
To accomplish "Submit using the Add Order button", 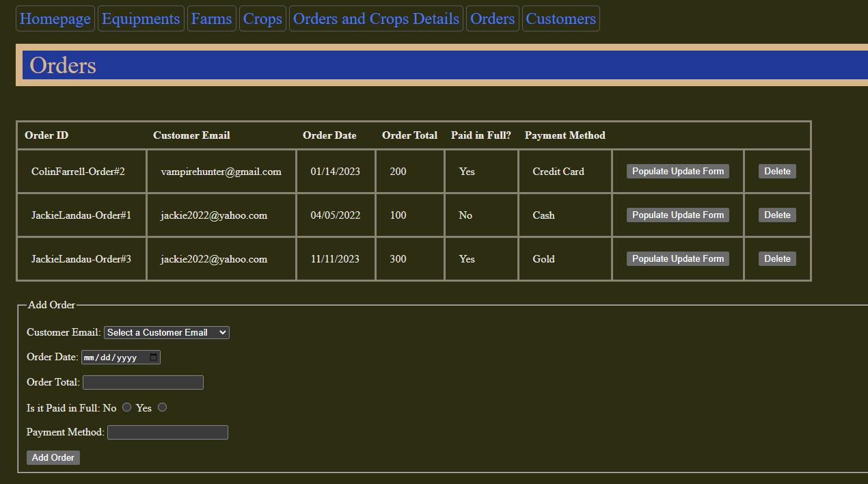I will [x=53, y=457].
